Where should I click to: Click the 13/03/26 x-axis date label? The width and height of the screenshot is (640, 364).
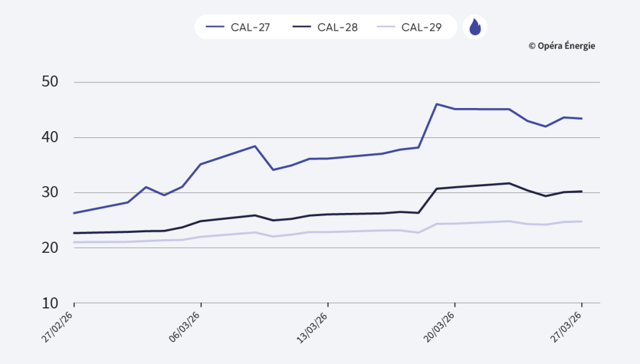click(x=312, y=326)
